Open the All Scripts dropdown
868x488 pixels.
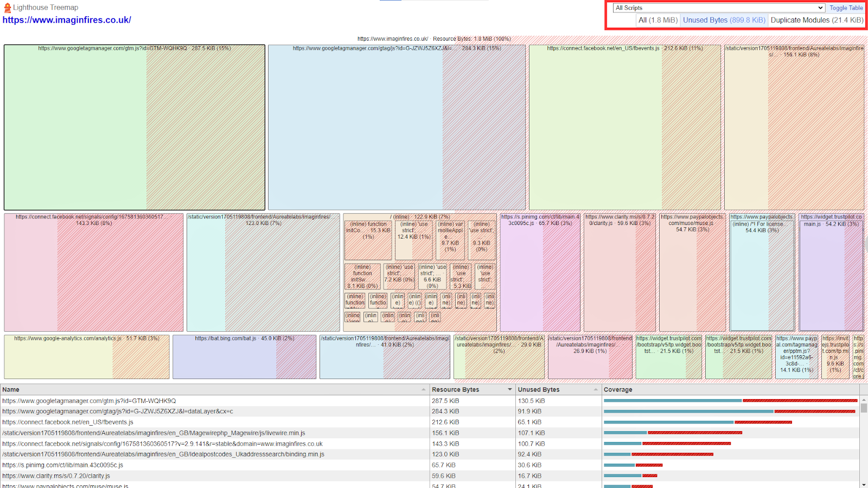pos(719,8)
